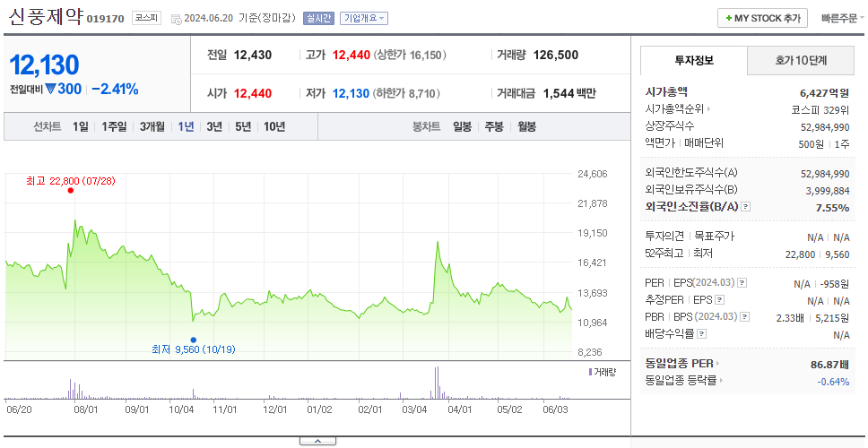Click the 거래량 legend in volume chart

tap(603, 372)
